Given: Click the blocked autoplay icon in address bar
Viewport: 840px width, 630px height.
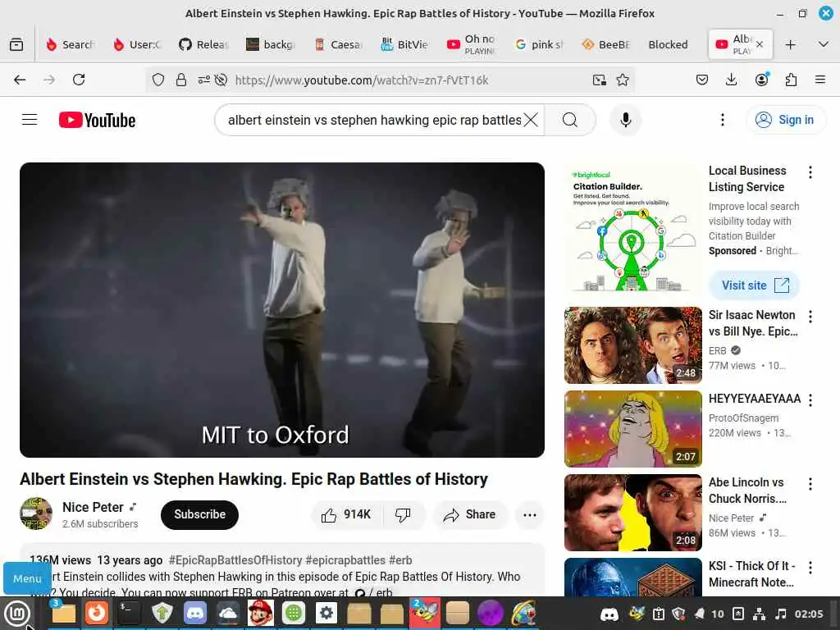Looking at the screenshot, I should click(221, 80).
